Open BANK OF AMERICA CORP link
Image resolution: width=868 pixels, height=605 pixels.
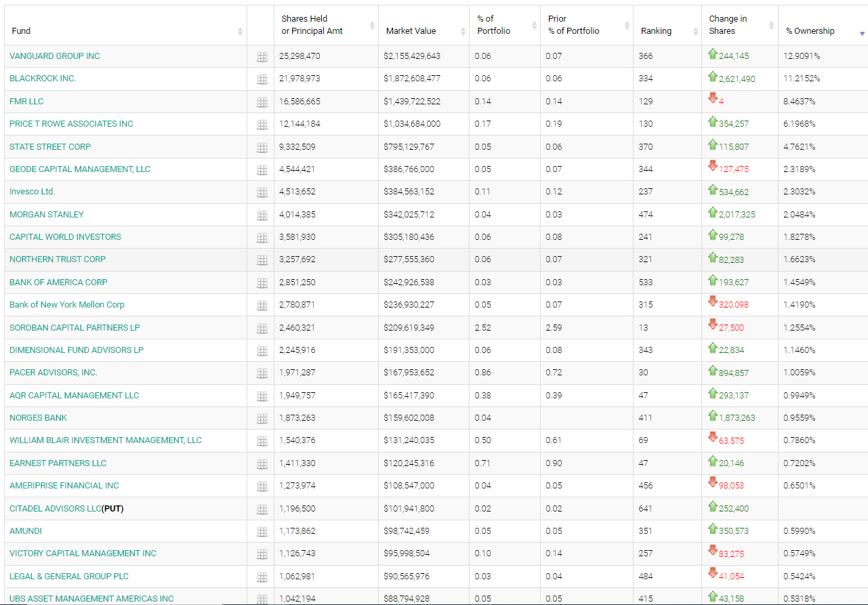pyautogui.click(x=58, y=283)
